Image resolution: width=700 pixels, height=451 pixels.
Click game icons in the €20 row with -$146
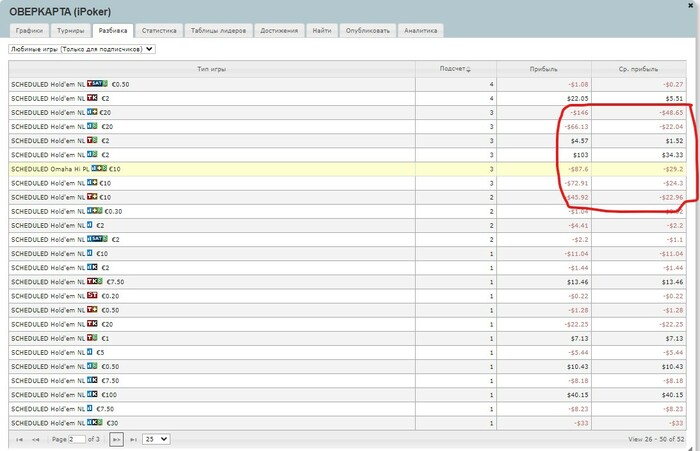pyautogui.click(x=92, y=112)
